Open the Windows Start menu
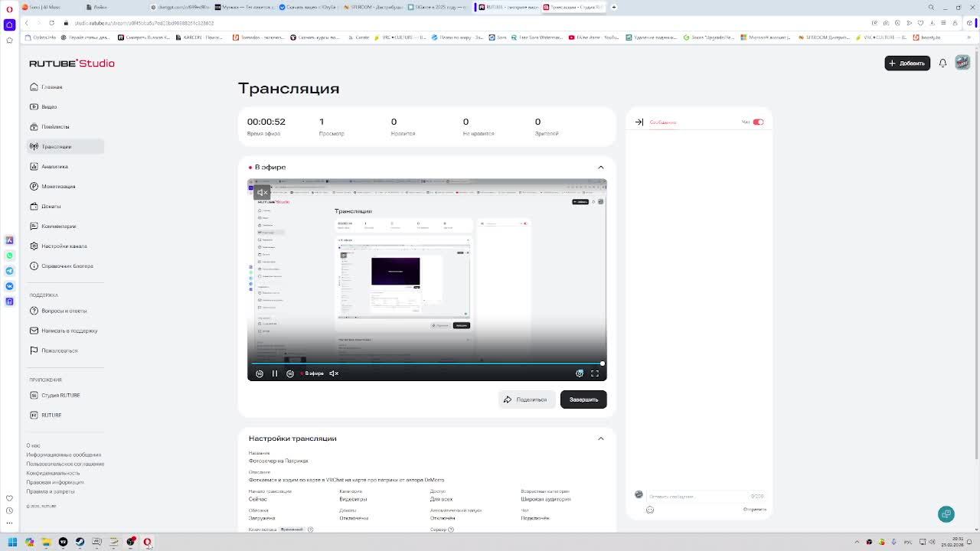Screen dimensions: 980x551 tap(12, 542)
